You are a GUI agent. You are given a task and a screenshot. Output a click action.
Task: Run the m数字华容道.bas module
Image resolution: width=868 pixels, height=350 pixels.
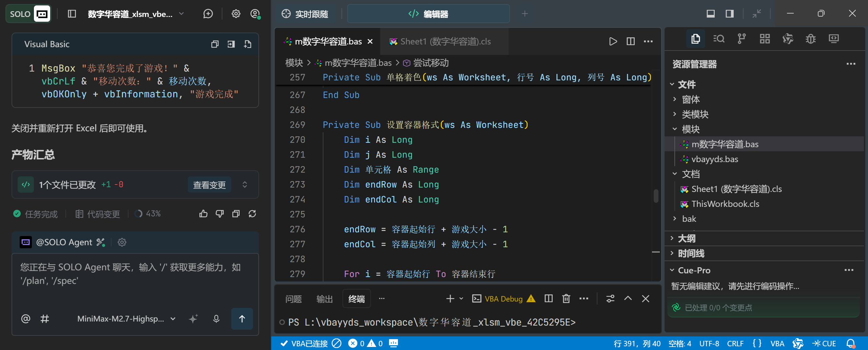point(613,41)
